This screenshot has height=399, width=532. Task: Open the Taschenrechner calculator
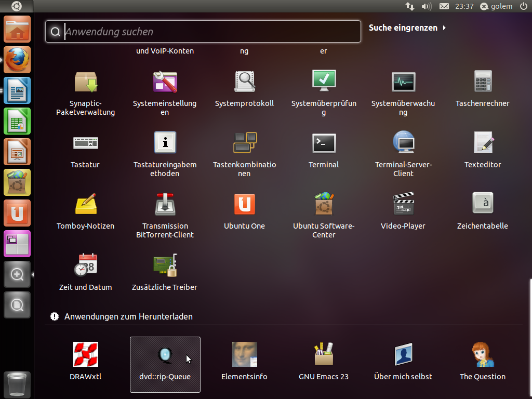point(483,82)
